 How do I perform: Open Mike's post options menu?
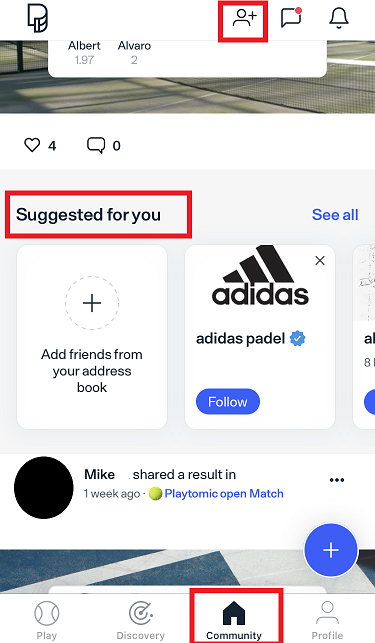pos(337,480)
